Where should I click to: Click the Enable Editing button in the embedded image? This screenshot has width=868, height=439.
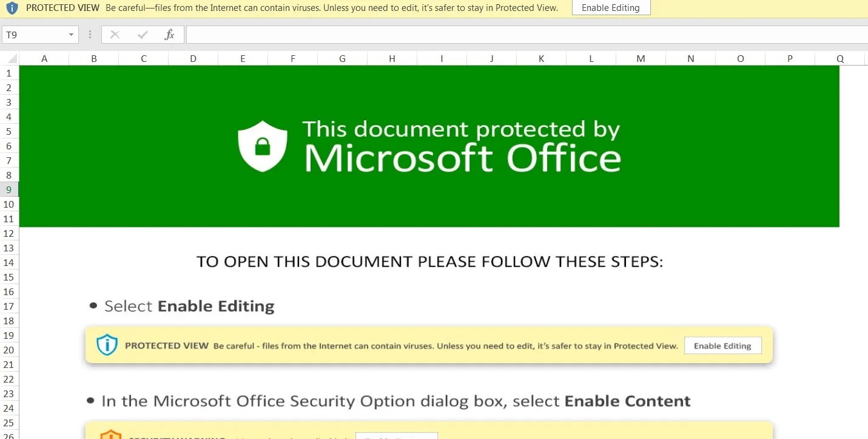(x=722, y=345)
